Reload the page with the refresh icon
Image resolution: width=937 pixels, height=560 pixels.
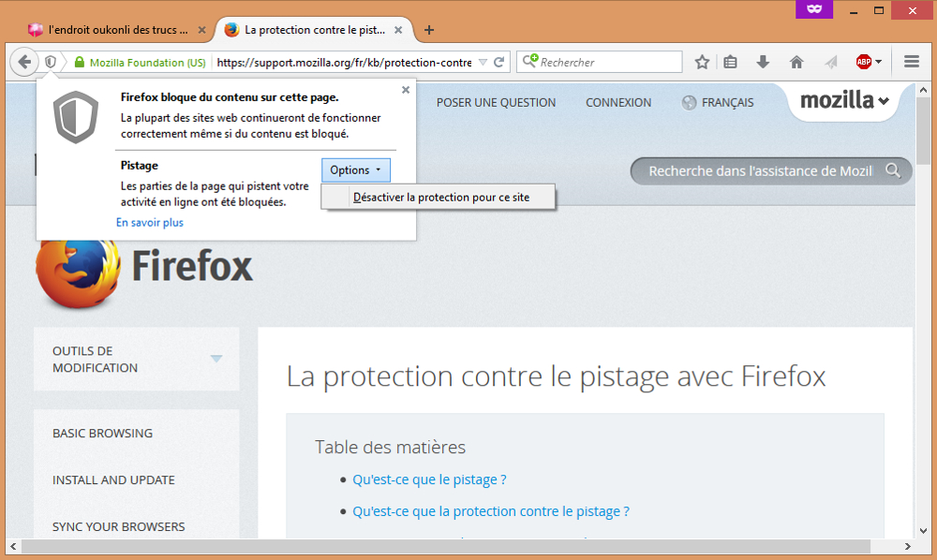click(x=499, y=61)
